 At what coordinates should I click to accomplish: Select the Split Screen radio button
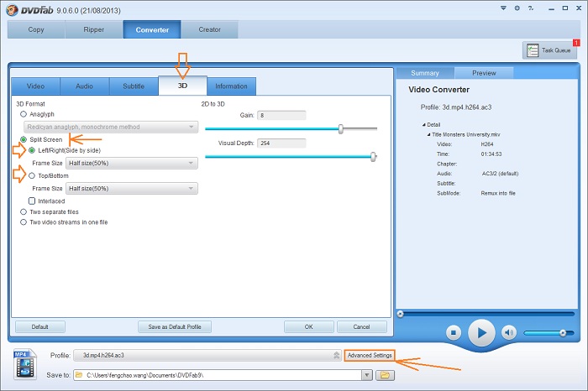[x=24, y=139]
